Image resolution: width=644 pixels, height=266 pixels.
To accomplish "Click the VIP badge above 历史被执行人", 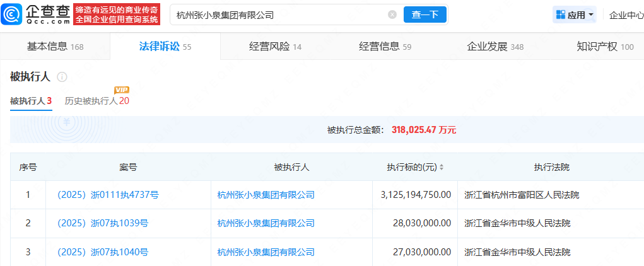I will point(122,90).
